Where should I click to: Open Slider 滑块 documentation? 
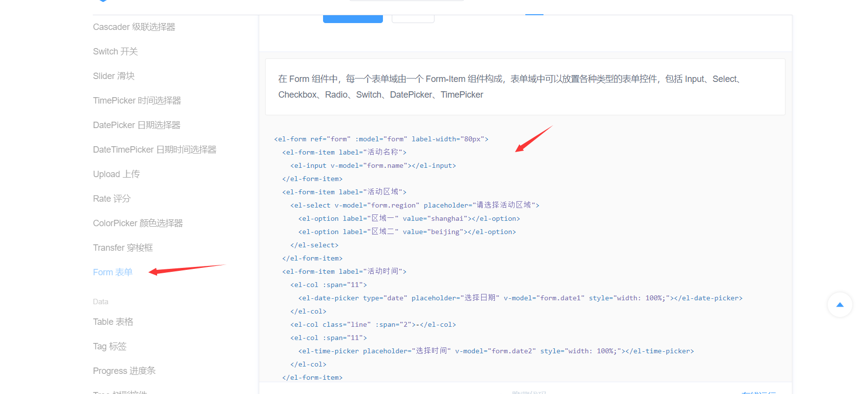coord(114,76)
